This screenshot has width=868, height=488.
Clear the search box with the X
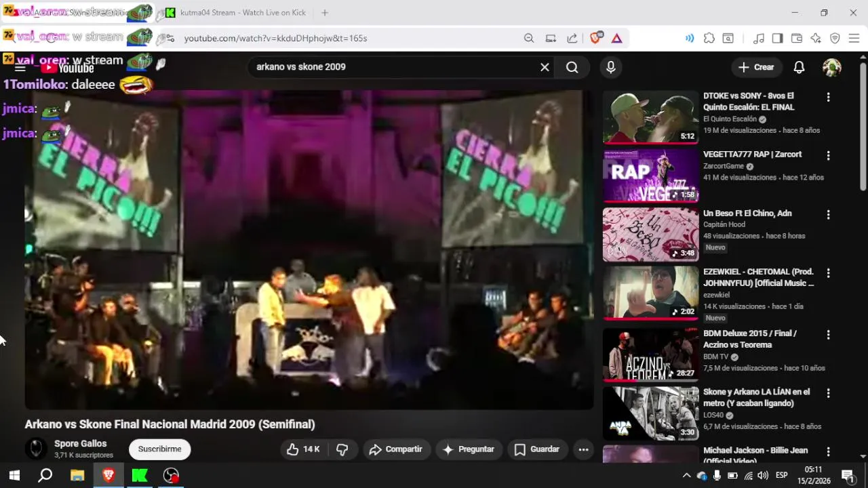pyautogui.click(x=545, y=67)
